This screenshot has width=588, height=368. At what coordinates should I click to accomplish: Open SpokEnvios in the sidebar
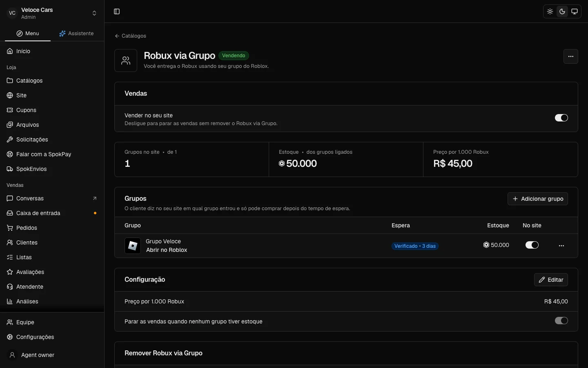[52, 169]
